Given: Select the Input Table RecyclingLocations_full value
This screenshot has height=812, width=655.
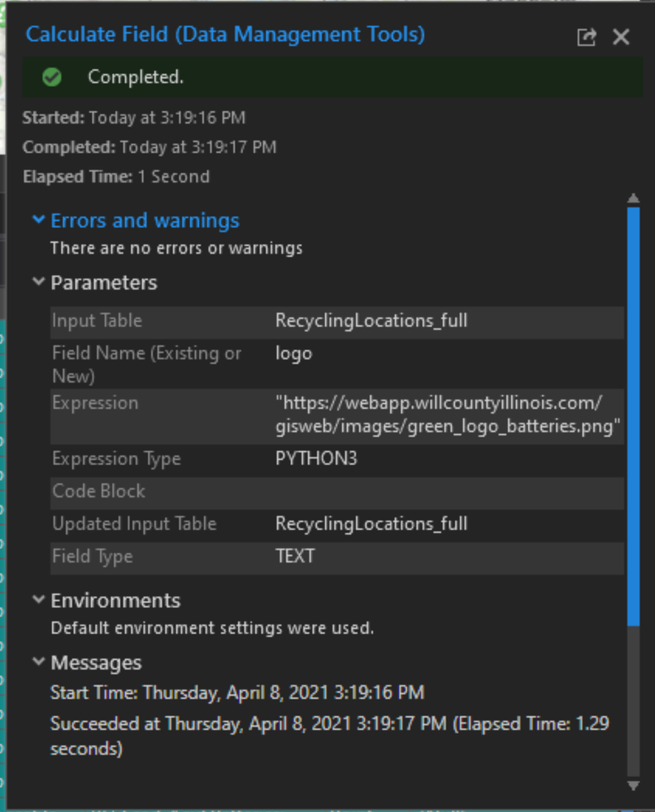Looking at the screenshot, I should [x=371, y=320].
